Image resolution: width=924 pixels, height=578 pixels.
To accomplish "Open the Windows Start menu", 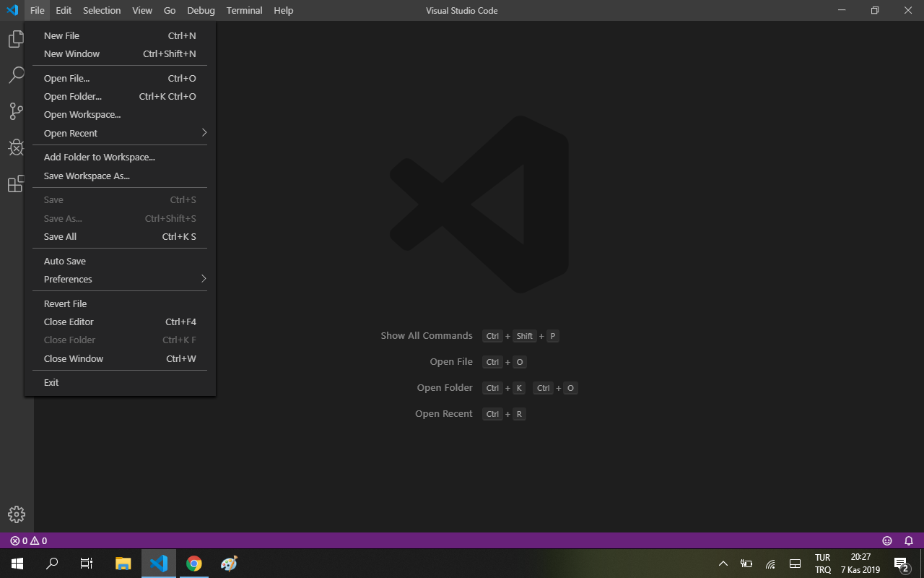I will [17, 564].
